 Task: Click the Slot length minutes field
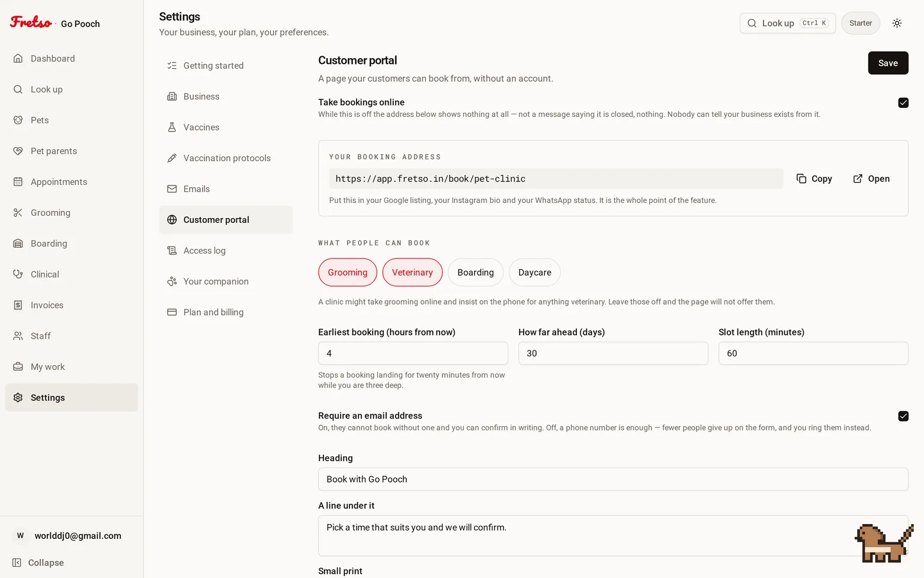click(x=813, y=353)
